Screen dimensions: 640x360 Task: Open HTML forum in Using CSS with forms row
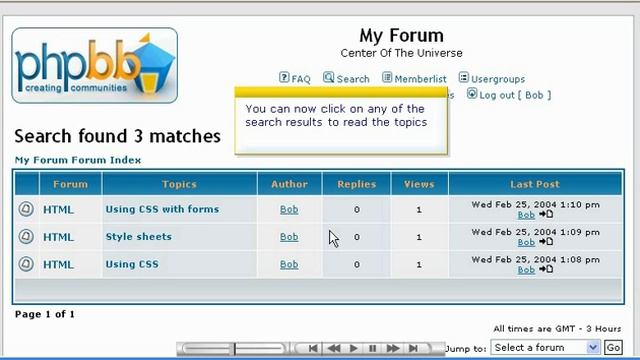[x=59, y=209]
